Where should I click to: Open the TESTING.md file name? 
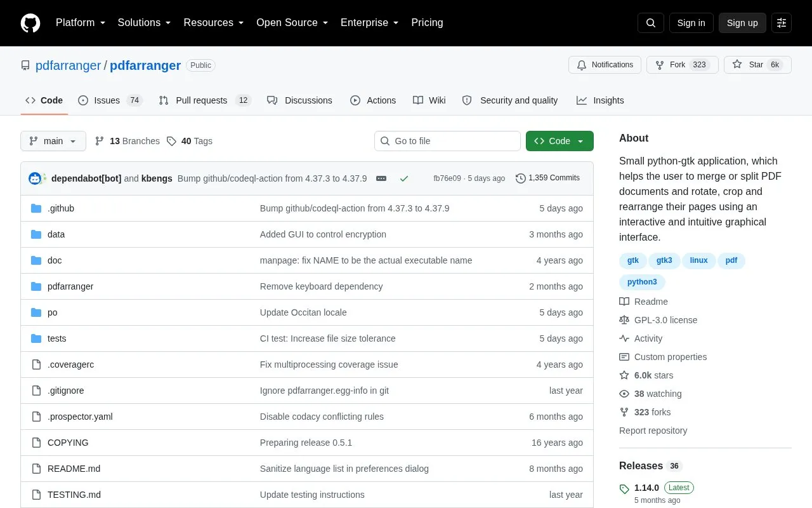tap(74, 495)
